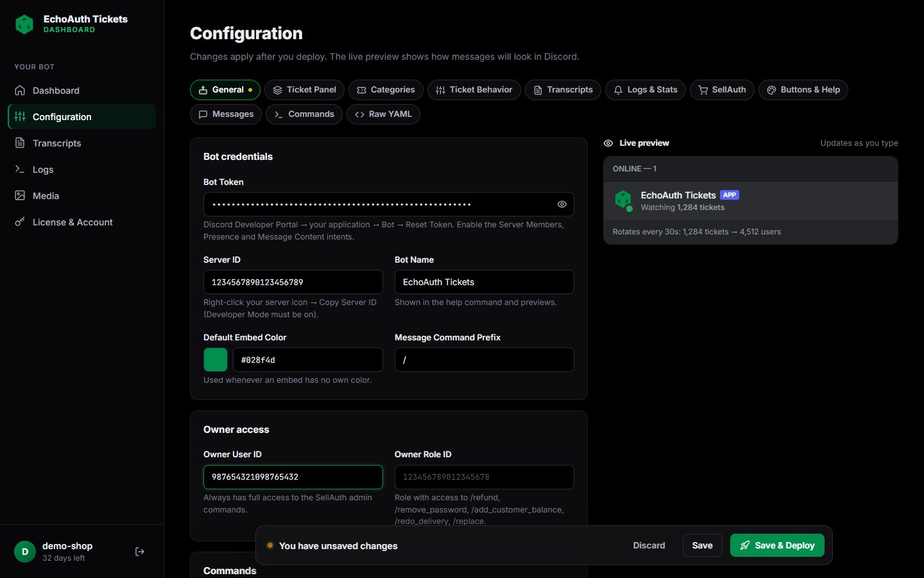924x578 pixels.
Task: Click the "Bot credentials" section heading
Action: [x=238, y=157]
